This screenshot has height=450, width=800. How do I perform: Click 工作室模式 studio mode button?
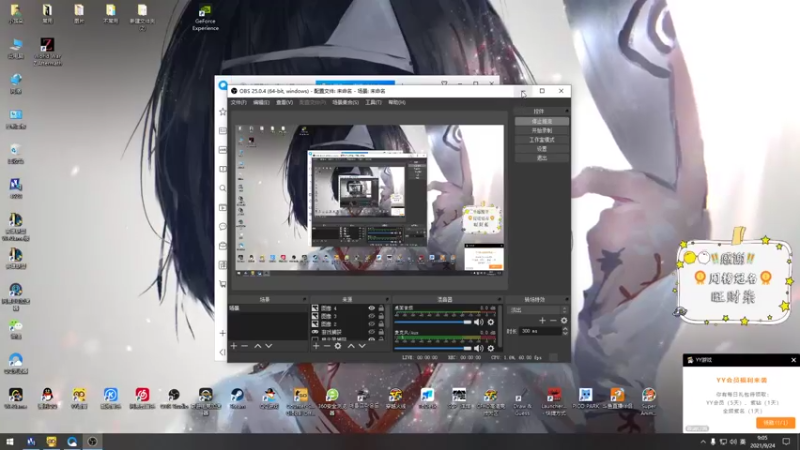[541, 140]
